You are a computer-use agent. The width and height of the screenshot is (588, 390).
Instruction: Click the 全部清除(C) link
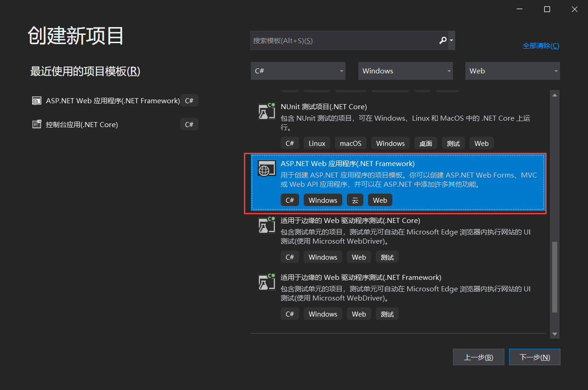(x=541, y=45)
